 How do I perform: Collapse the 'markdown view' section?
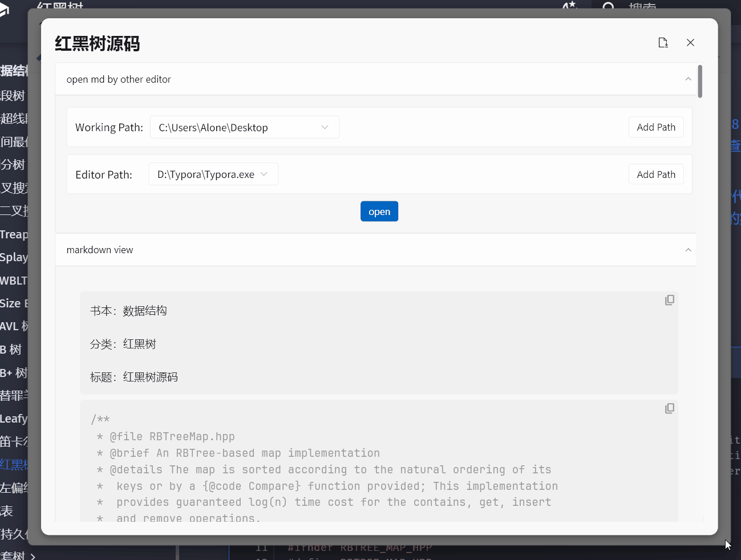(x=688, y=250)
